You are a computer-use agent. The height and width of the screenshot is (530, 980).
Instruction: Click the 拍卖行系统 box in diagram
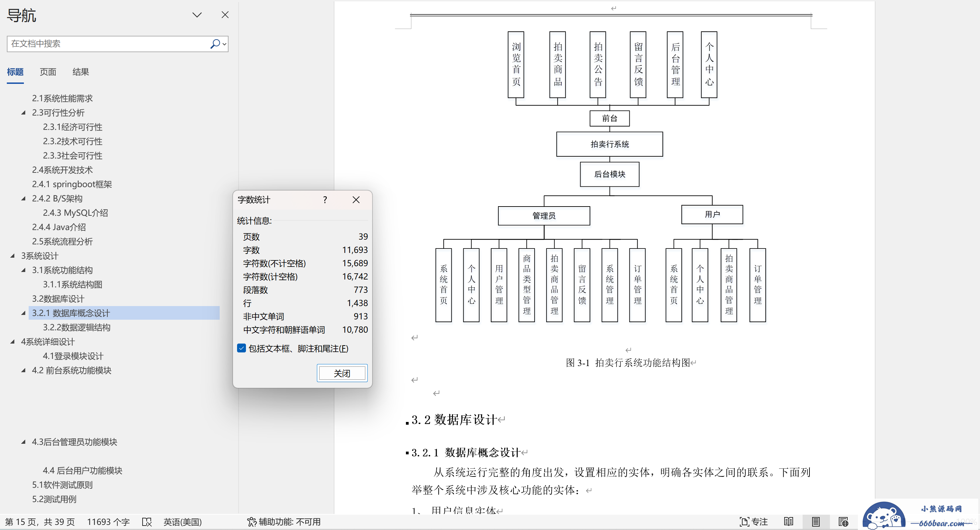610,144
